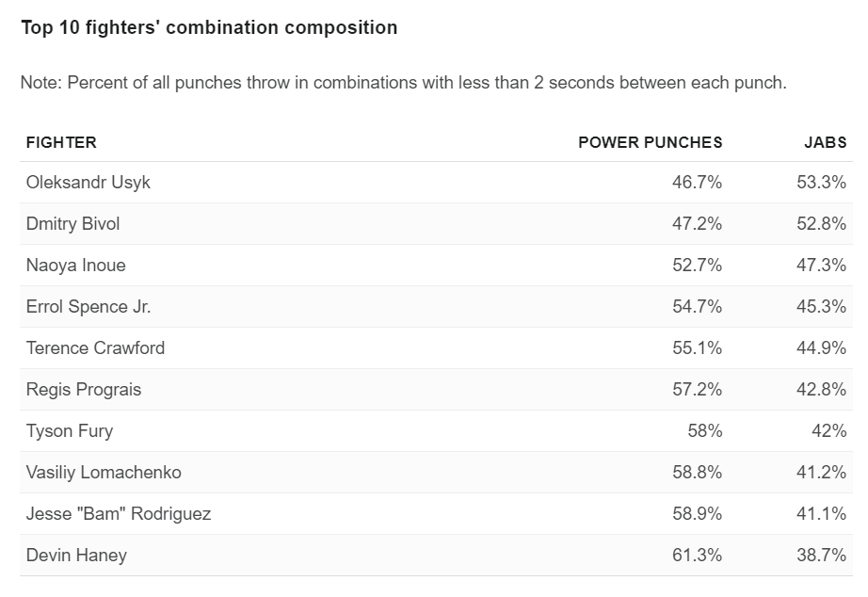Image resolution: width=868 pixels, height=597 pixels.
Task: Select Vasiliy Lomachenko's name
Action: pyautogui.click(x=104, y=473)
